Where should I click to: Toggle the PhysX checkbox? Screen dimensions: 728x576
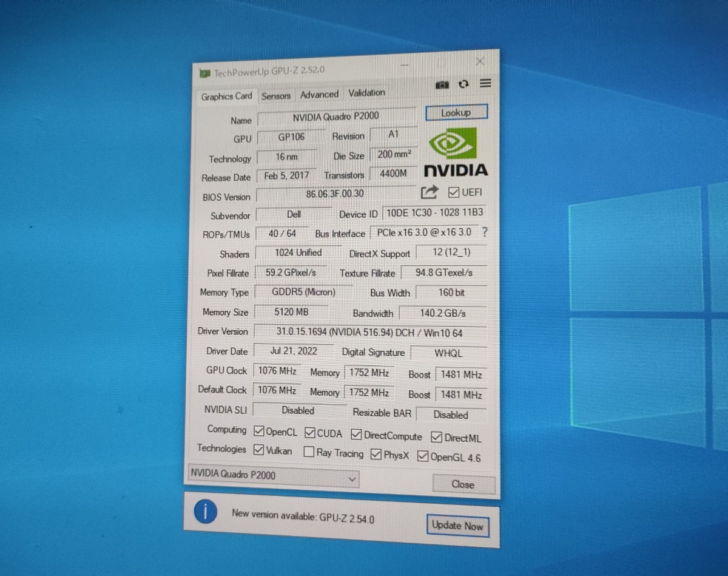pyautogui.click(x=376, y=454)
